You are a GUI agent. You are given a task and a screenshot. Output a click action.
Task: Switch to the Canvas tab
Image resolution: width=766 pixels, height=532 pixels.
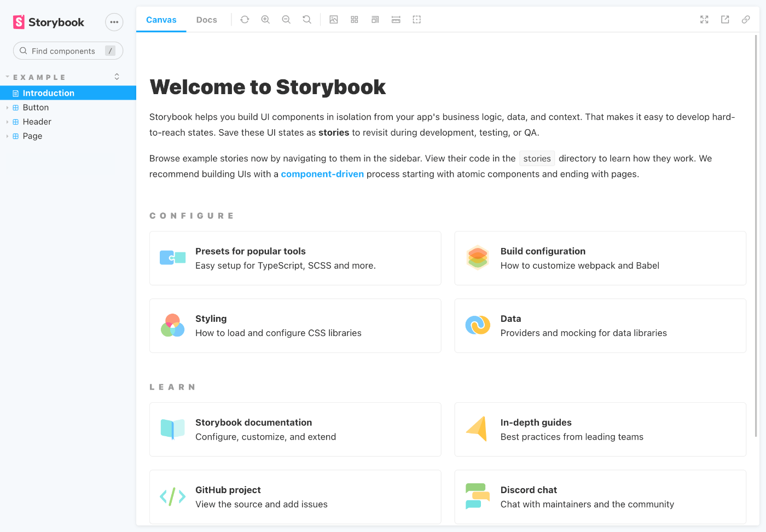click(161, 20)
